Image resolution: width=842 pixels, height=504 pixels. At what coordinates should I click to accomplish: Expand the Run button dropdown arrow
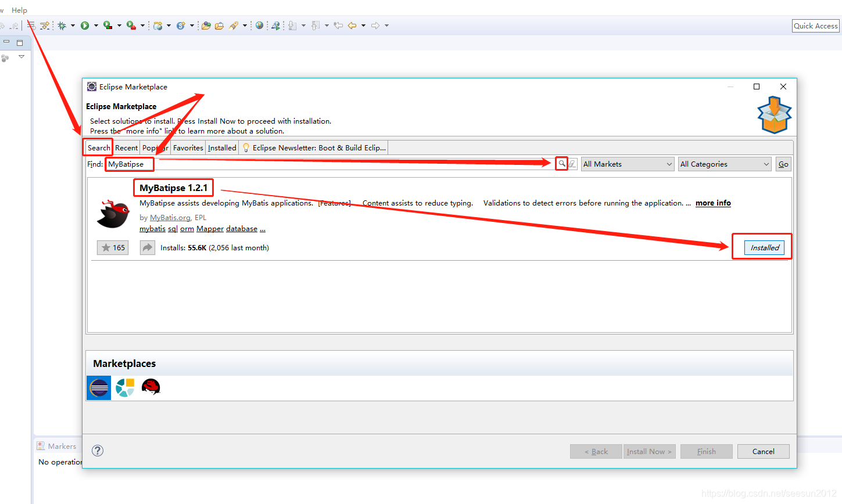coord(96,25)
